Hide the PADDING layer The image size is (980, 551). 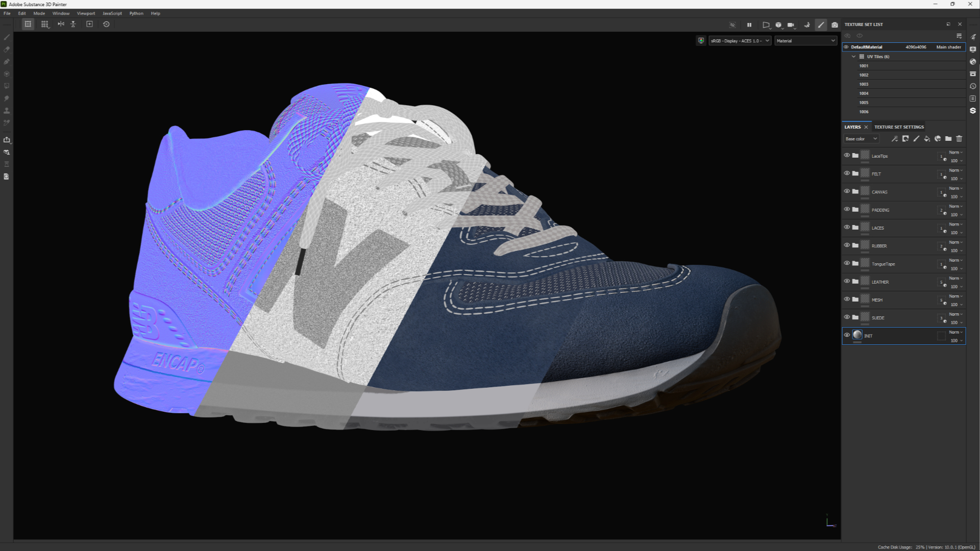847,209
